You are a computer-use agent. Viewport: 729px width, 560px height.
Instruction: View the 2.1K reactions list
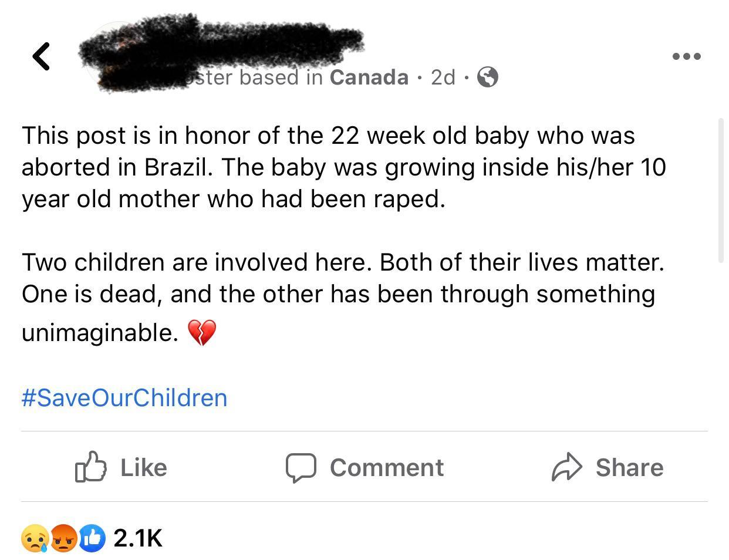[x=138, y=538]
